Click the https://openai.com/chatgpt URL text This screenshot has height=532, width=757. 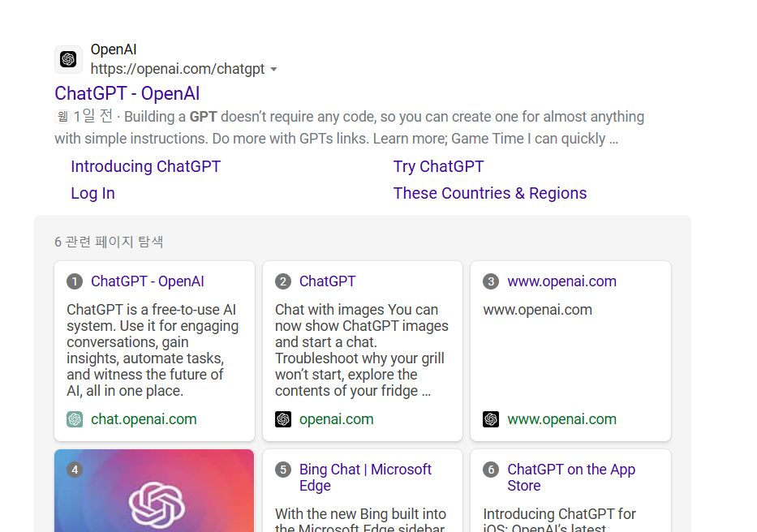click(178, 69)
